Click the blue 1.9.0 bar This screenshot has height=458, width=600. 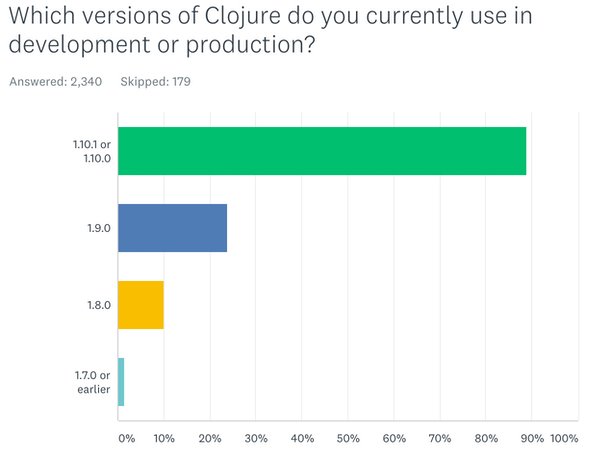172,228
